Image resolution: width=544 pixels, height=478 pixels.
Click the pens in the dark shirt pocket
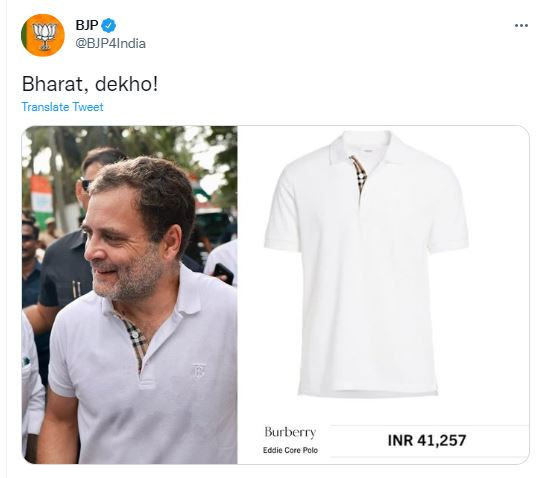coord(76,289)
